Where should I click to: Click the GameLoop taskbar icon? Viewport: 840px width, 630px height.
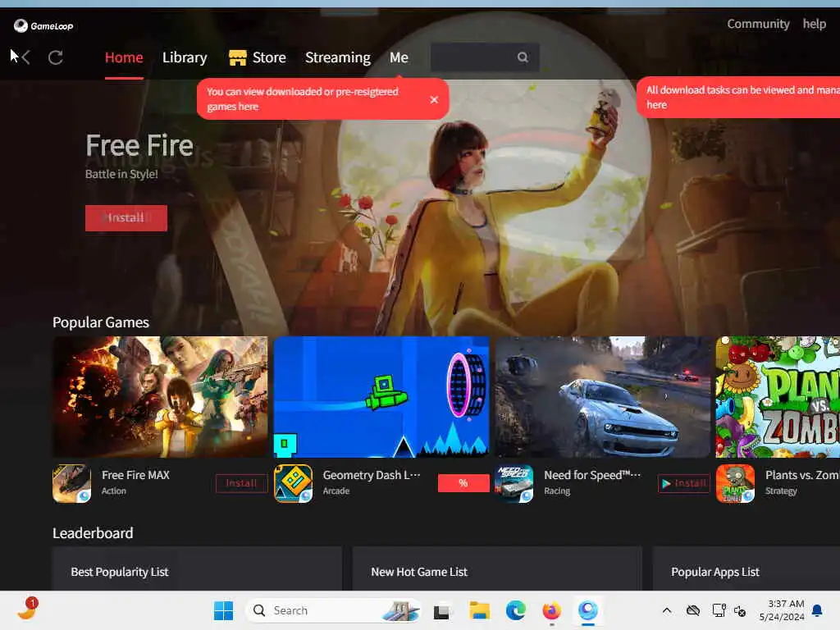[588, 610]
